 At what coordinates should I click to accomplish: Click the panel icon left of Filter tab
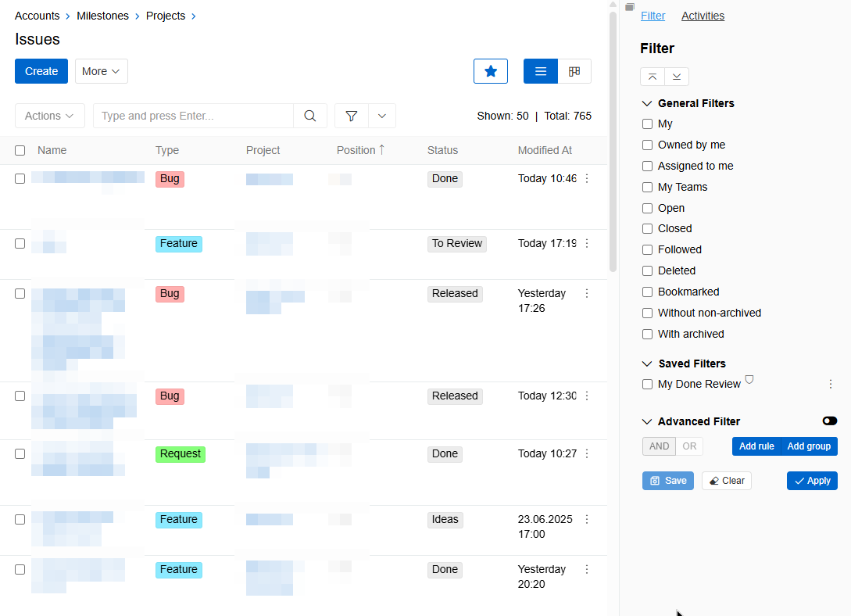coord(630,7)
